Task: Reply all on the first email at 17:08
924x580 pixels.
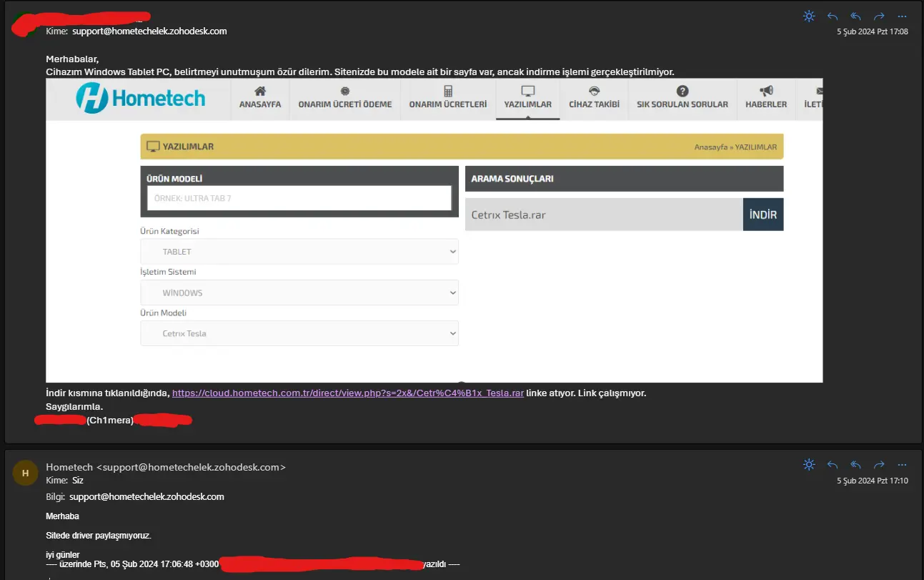Action: (x=856, y=16)
